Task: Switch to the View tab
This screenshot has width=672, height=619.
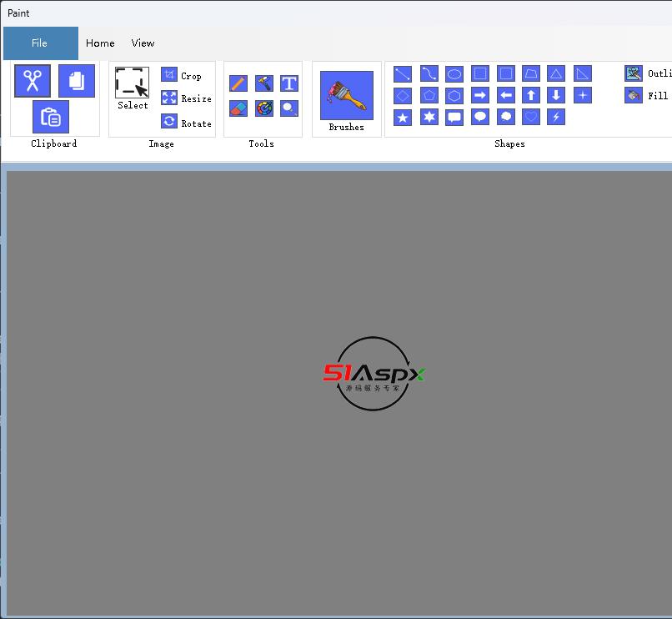Action: 143,43
